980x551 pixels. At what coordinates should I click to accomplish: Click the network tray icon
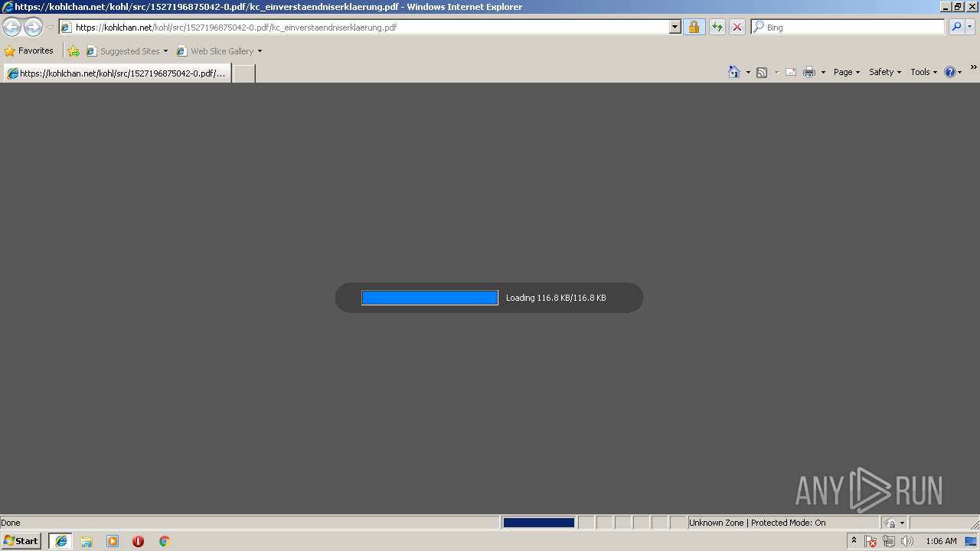pos(888,541)
